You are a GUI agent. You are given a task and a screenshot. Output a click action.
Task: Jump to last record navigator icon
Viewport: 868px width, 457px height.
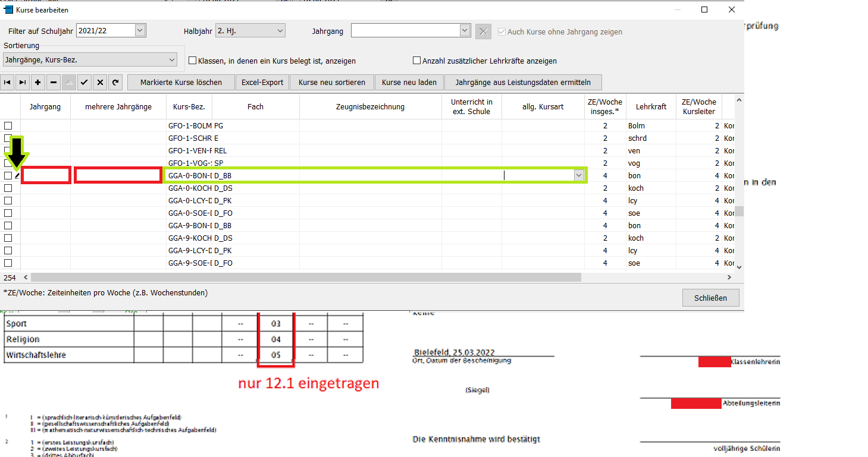23,83
